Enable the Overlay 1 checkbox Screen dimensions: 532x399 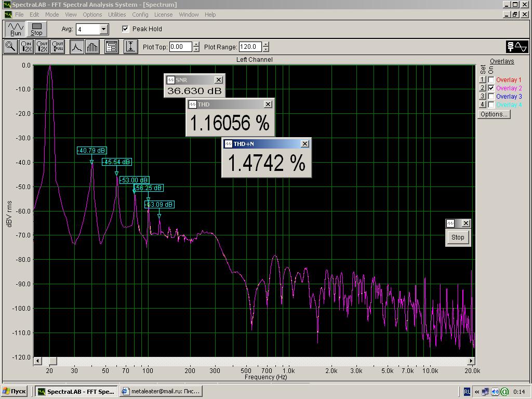(491, 80)
